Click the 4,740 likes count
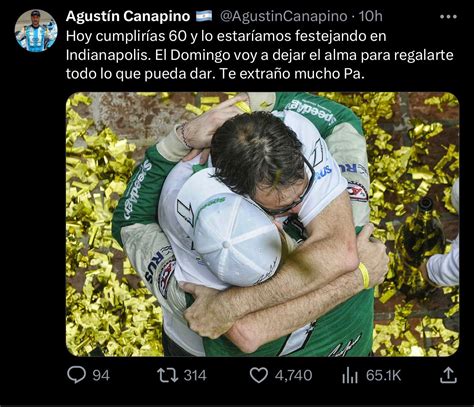The width and height of the screenshot is (474, 407). (x=293, y=376)
